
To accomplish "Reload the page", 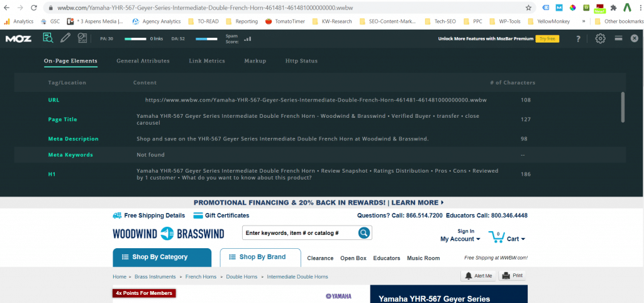I will (34, 8).
